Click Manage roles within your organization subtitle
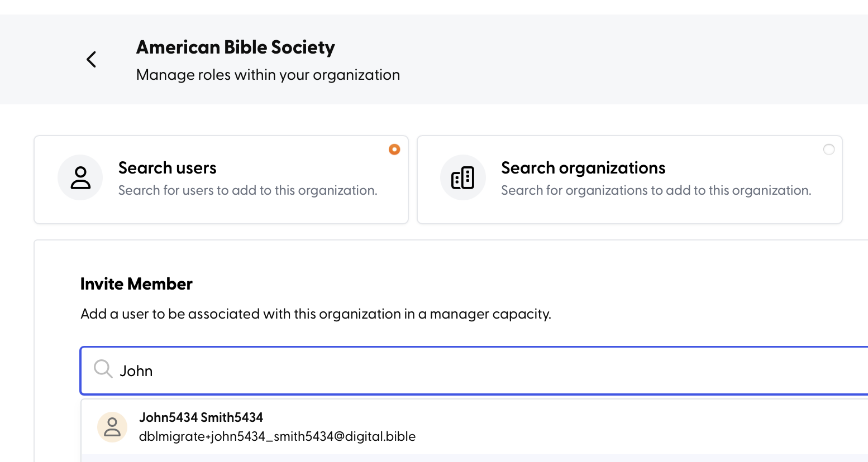Image resolution: width=868 pixels, height=462 pixels. 268,75
